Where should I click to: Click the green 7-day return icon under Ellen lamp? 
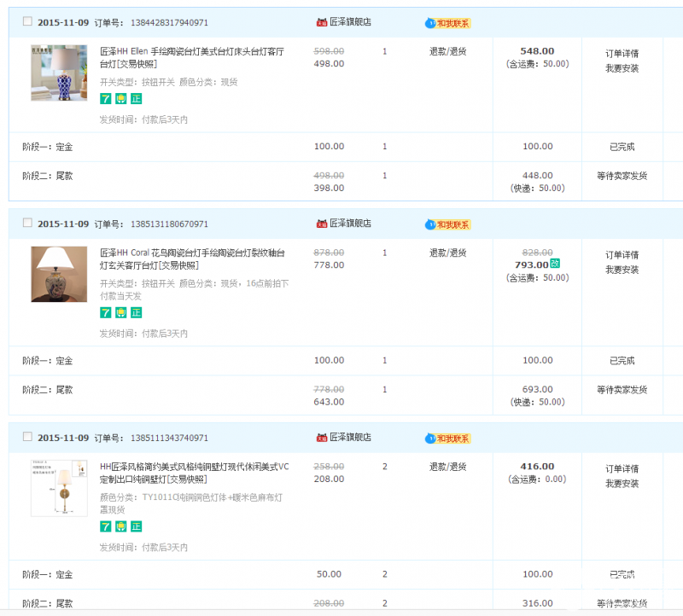click(106, 98)
